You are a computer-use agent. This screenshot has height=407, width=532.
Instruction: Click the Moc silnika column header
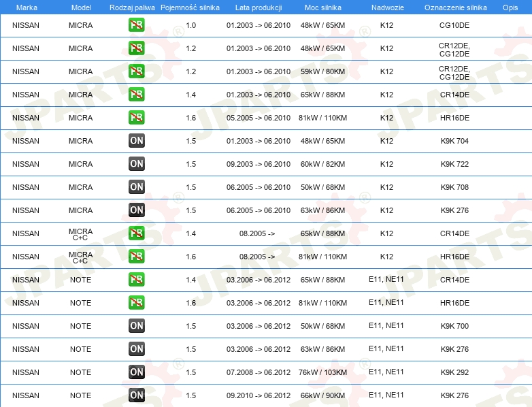(323, 7)
